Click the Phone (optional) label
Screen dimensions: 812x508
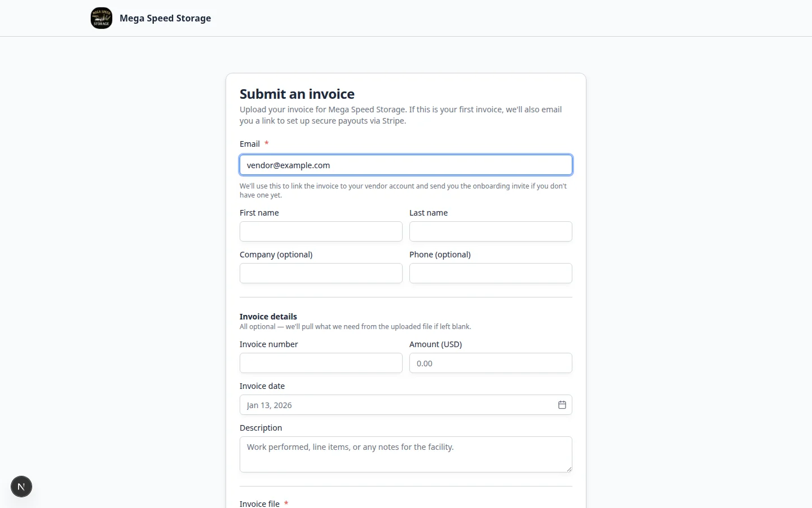click(440, 255)
